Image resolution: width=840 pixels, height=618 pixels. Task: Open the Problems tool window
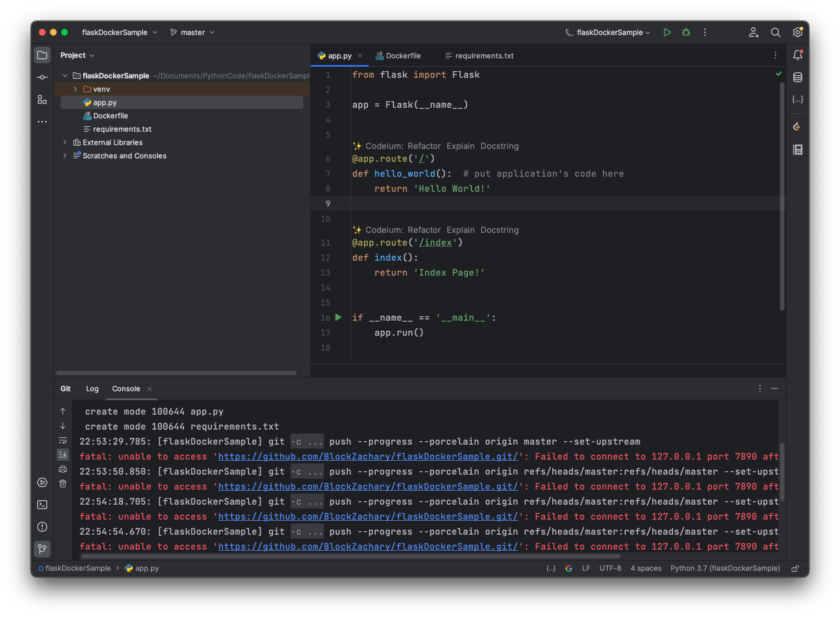pos(42,527)
